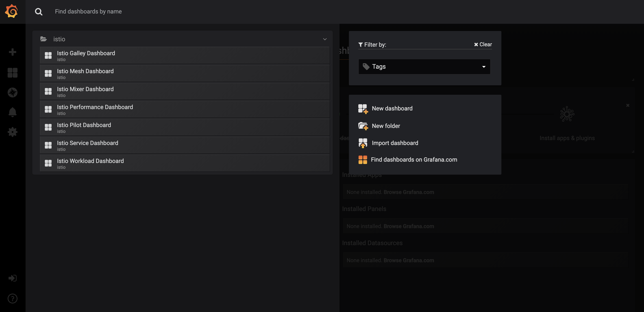Click the Istio Mixer Dashboard grid icon

pyautogui.click(x=48, y=91)
